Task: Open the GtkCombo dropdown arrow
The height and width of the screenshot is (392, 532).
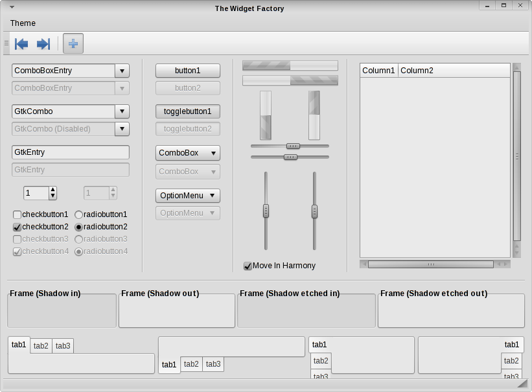Action: [x=122, y=111]
